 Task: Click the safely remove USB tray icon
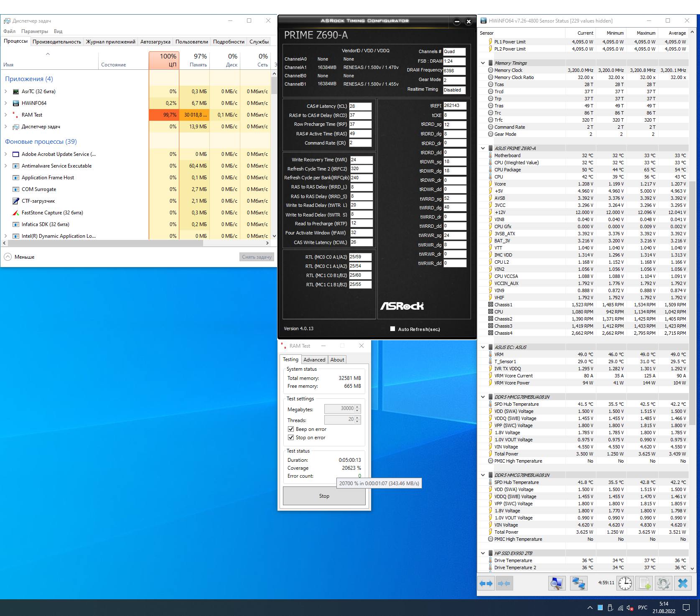click(x=610, y=608)
